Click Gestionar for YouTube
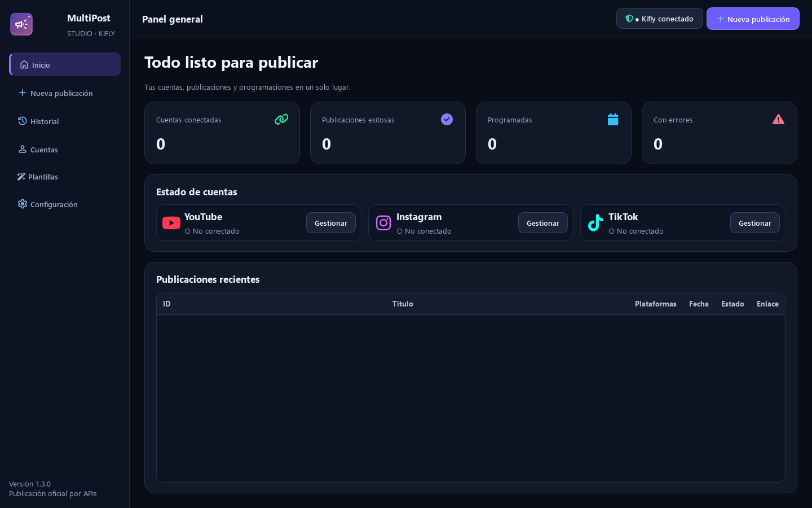This screenshot has width=812, height=508. tap(331, 223)
